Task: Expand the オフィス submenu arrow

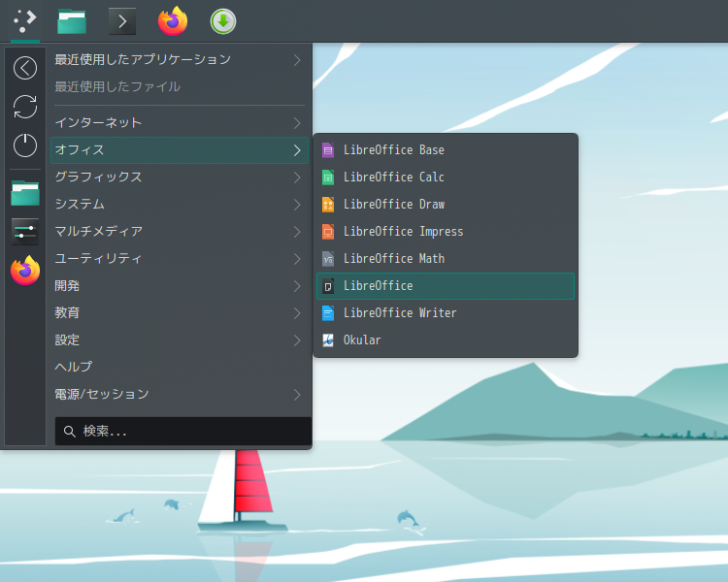Action: point(297,150)
